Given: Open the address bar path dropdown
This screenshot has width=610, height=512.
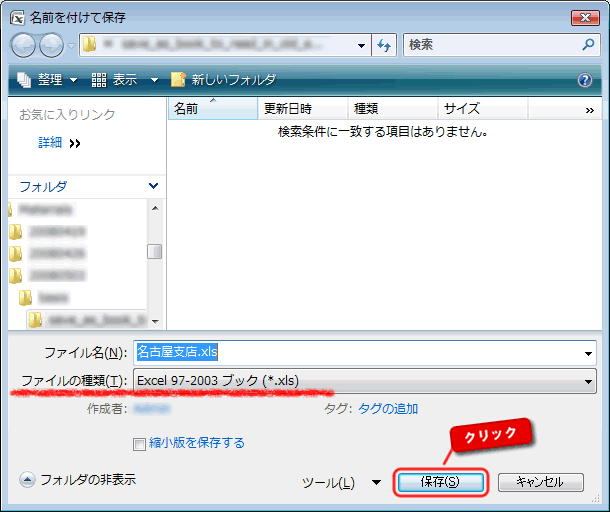Looking at the screenshot, I should 361,46.
